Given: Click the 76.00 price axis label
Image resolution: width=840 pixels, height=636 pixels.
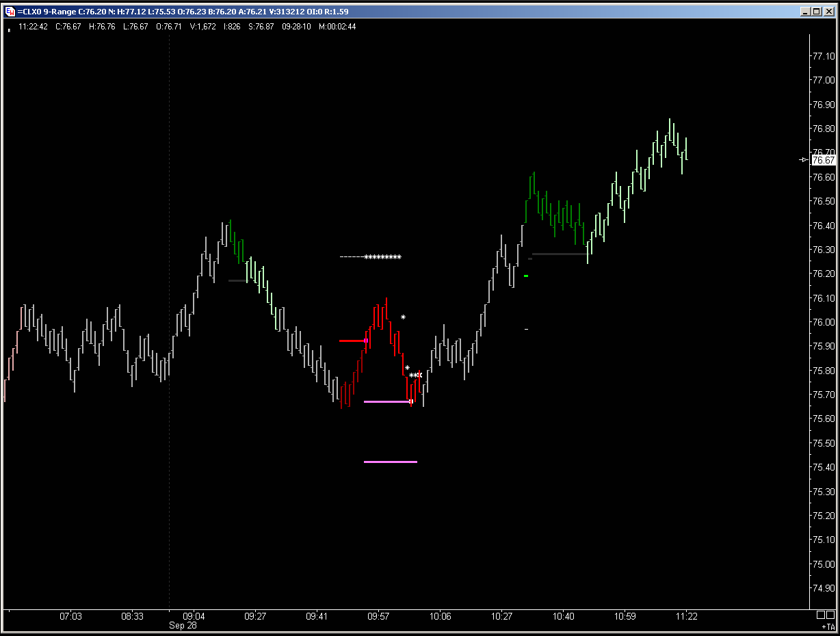Looking at the screenshot, I should pos(824,322).
